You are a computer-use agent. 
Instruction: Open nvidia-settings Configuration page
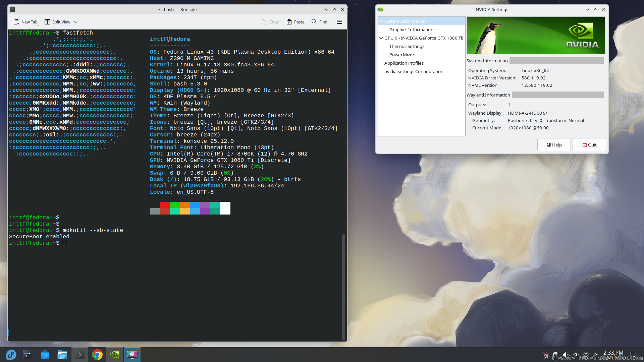[x=414, y=71]
